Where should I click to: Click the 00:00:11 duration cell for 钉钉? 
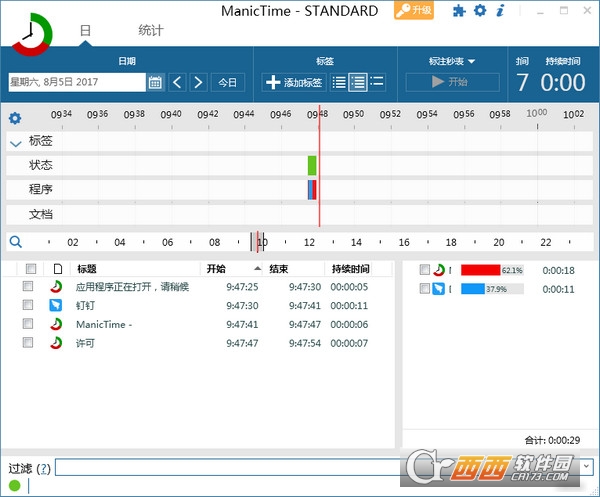[x=349, y=306]
